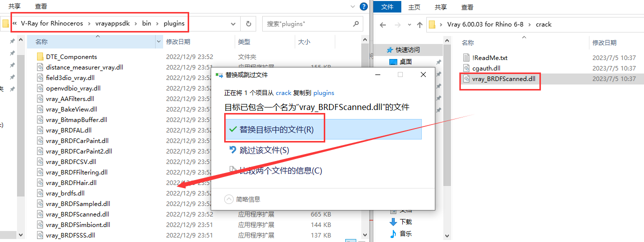The width and height of the screenshot is (644, 242).
Task: Select vray_BRDFAL.dll in the list
Action: pyautogui.click(x=69, y=130)
